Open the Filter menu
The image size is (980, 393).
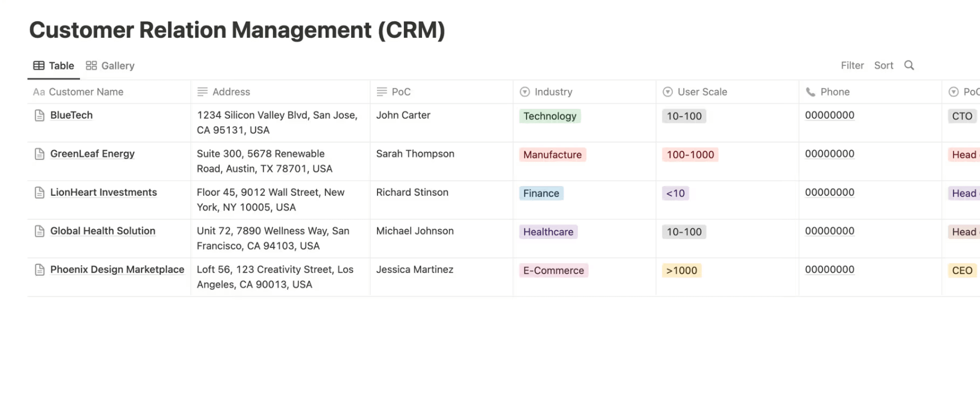(x=852, y=65)
